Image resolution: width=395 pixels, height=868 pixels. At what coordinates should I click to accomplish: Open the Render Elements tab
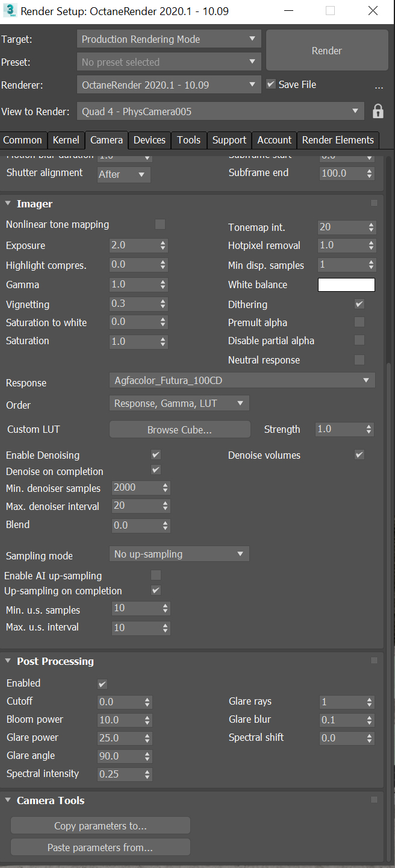tap(338, 140)
